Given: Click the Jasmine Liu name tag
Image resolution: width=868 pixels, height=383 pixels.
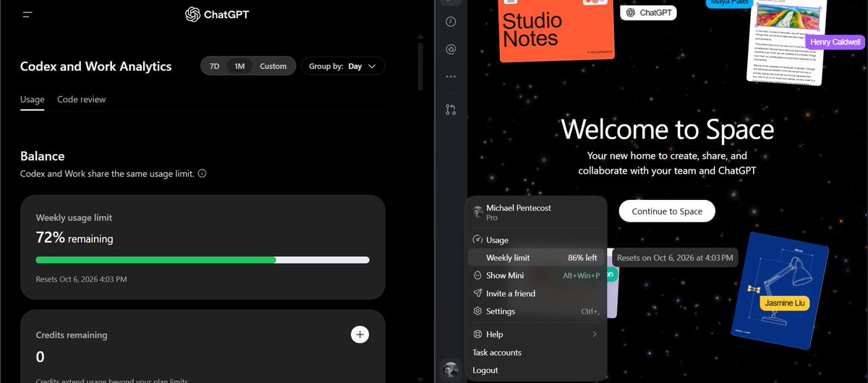Looking at the screenshot, I should point(784,303).
